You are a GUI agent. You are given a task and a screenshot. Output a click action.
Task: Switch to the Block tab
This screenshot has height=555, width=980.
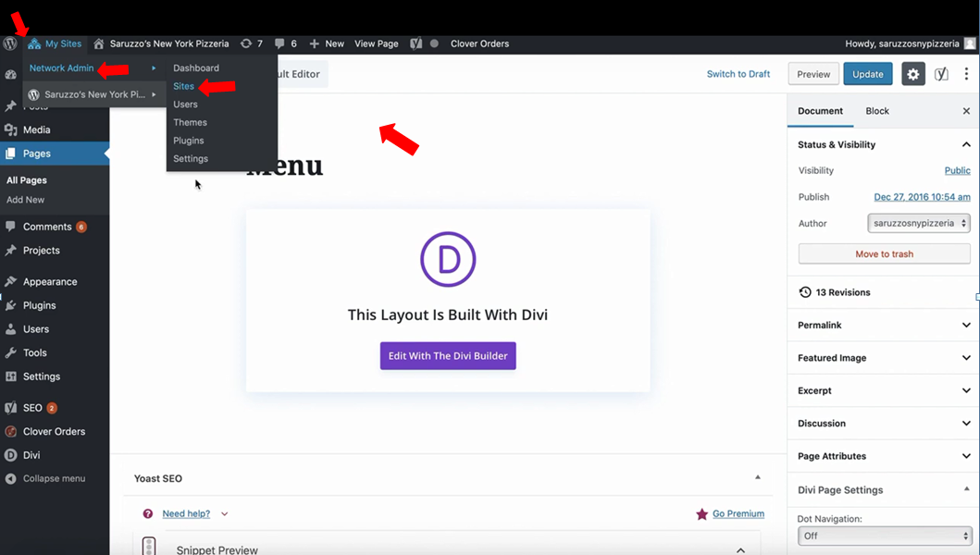coord(877,111)
